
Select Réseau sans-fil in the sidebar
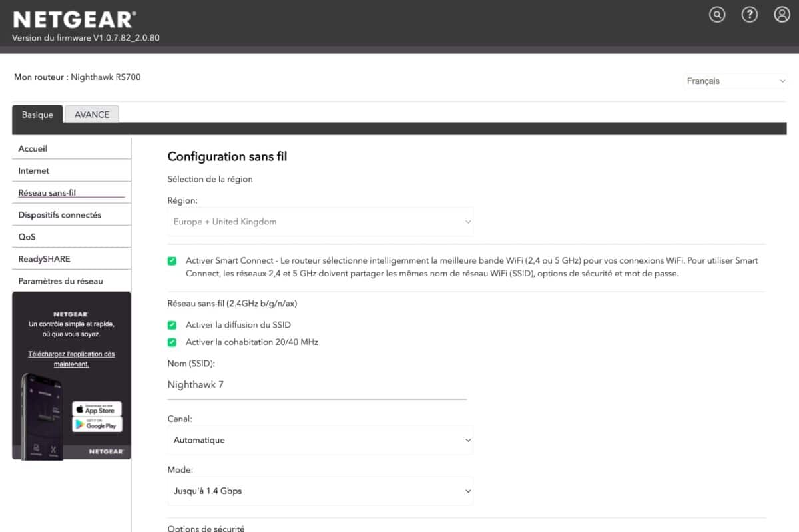pos(71,193)
